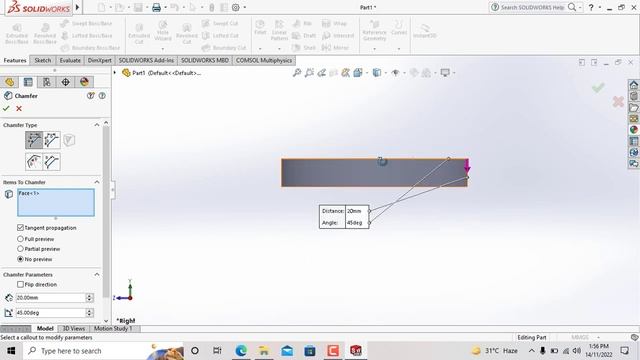Viewport: 640px width, 360px height.
Task: Click the chamfer distance 20.00mm field
Action: [x=50, y=298]
